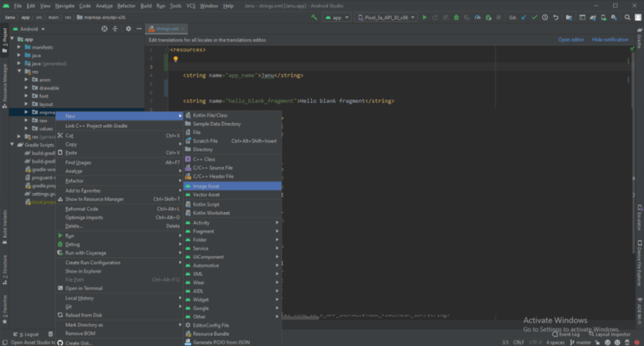Viewport: 644px width, 346px height.
Task: Hide the Project panel with the minus icon
Action: pos(139,29)
